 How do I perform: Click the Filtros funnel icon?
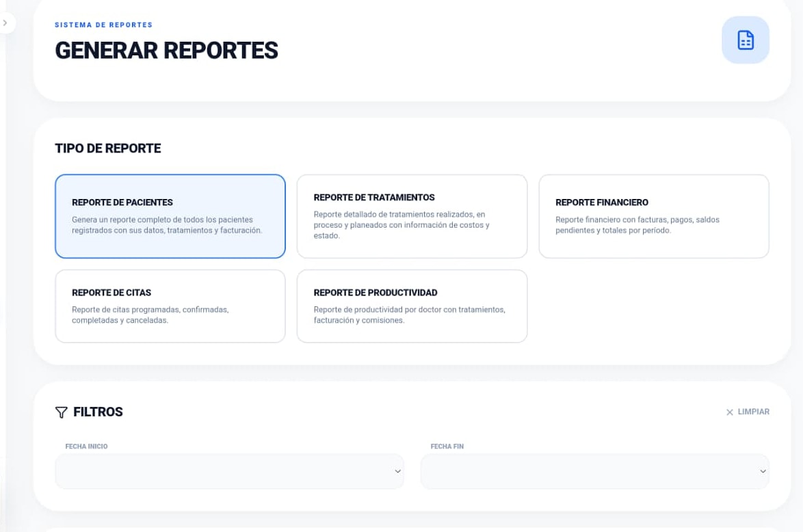point(61,412)
